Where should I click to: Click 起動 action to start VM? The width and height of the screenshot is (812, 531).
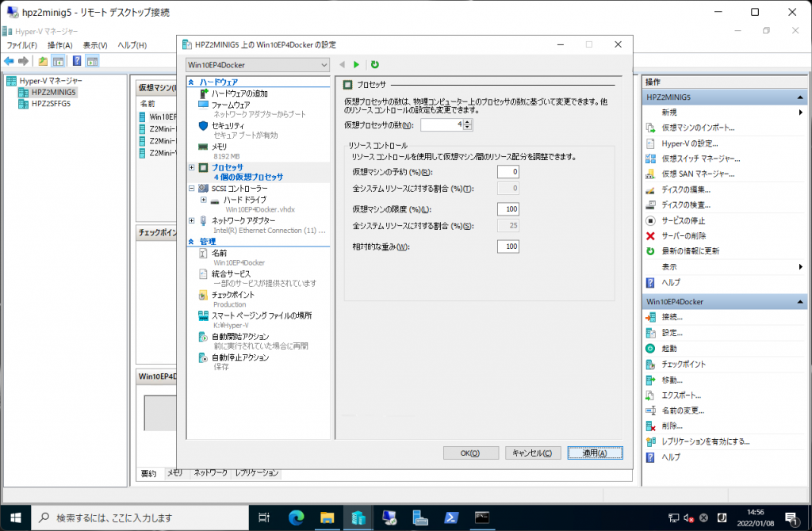669,348
